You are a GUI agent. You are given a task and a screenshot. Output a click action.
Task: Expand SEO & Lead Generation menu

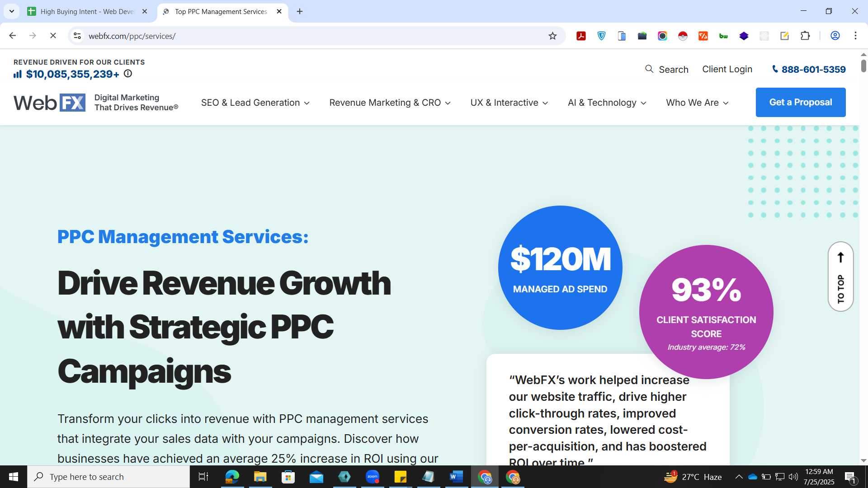point(255,103)
